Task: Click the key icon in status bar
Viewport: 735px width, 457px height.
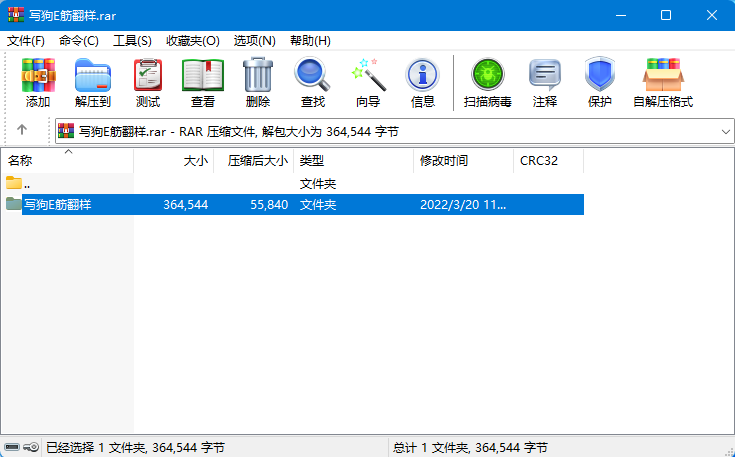Action: pos(31,447)
